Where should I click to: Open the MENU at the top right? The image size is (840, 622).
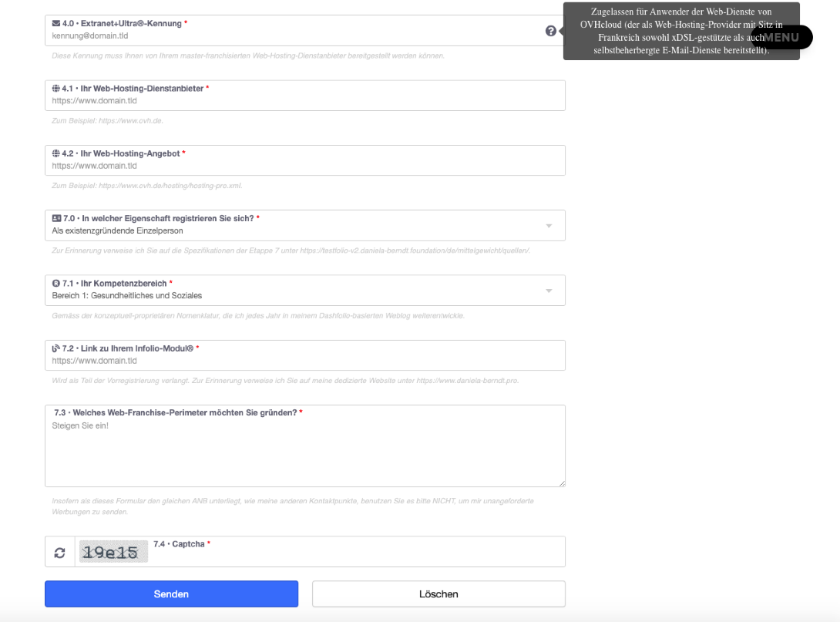click(x=783, y=36)
